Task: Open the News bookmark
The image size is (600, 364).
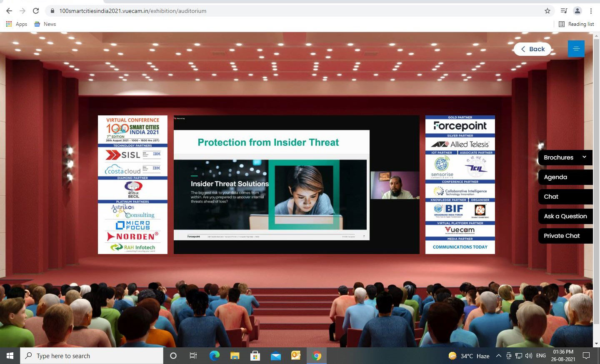Action: pyautogui.click(x=45, y=24)
